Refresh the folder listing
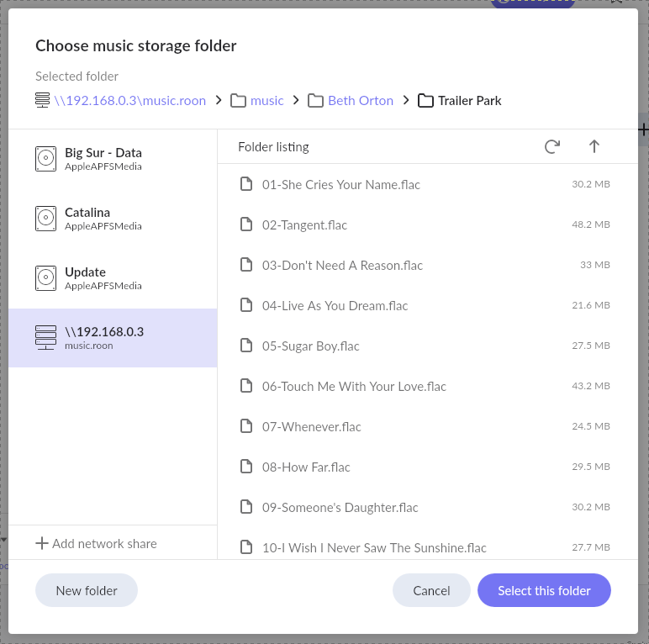The height and width of the screenshot is (644, 649). [x=552, y=146]
